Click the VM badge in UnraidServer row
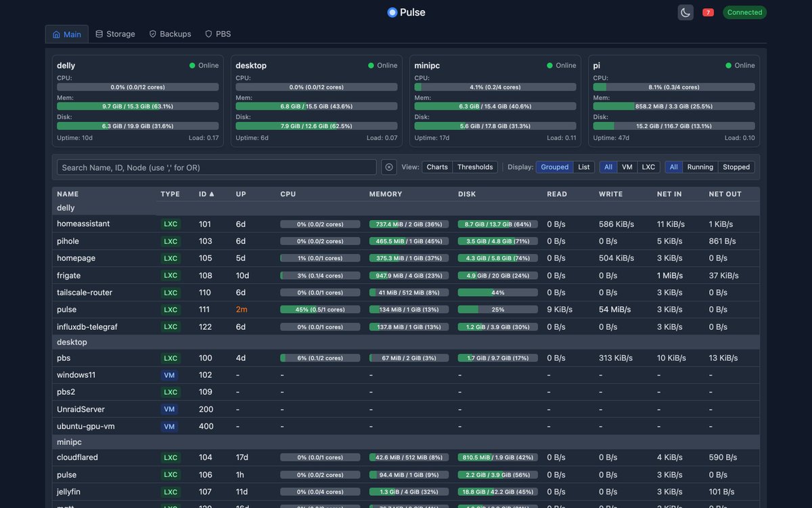This screenshot has width=812, height=508. pyautogui.click(x=169, y=410)
